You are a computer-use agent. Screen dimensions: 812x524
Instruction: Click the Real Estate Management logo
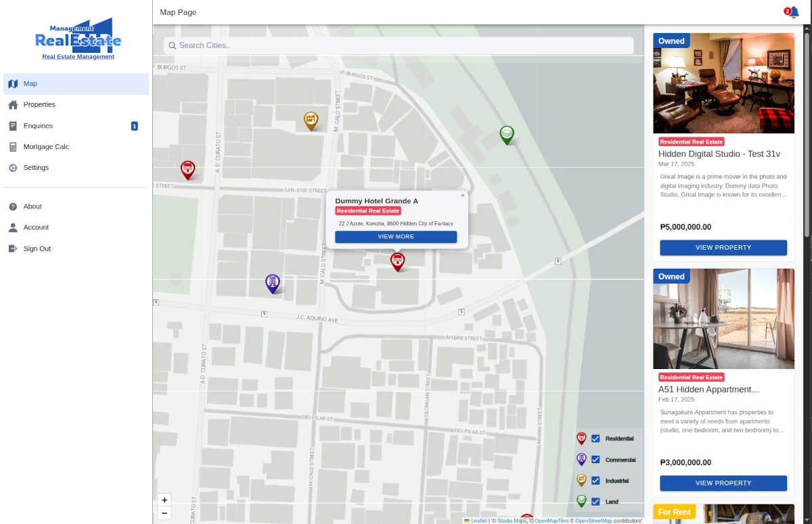tap(78, 35)
